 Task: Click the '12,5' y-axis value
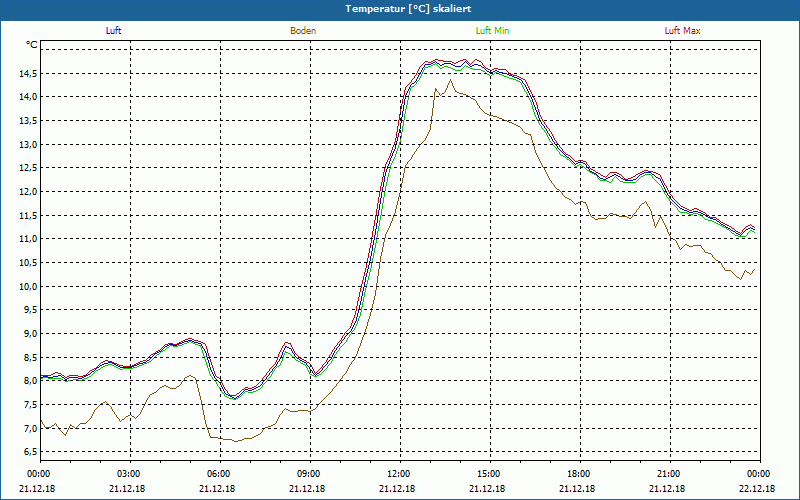point(28,168)
